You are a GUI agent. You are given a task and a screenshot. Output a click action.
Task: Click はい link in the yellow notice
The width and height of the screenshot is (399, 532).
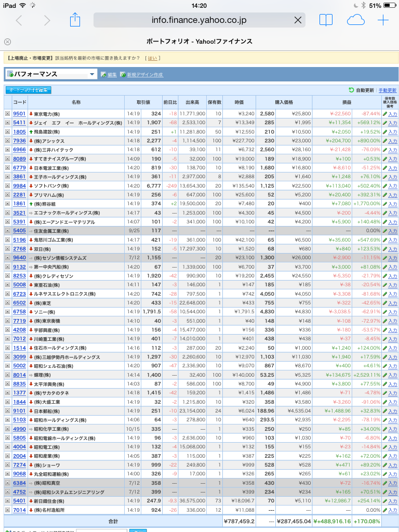point(153,58)
